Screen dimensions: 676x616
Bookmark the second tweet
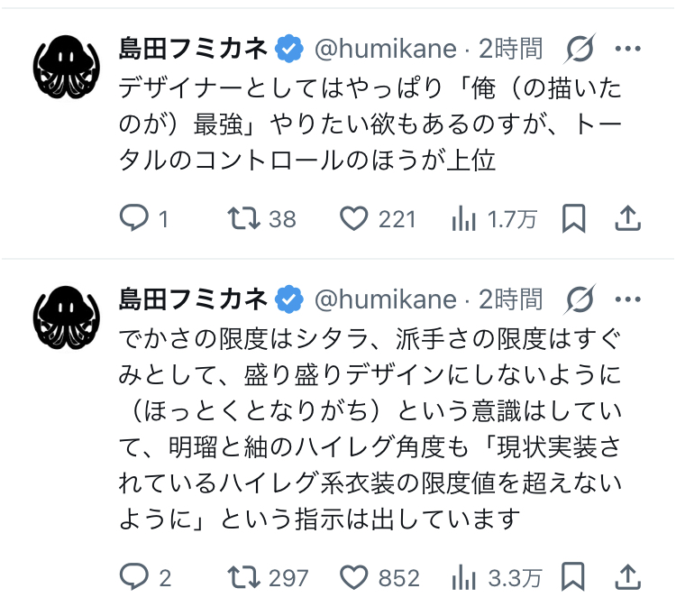(x=573, y=576)
